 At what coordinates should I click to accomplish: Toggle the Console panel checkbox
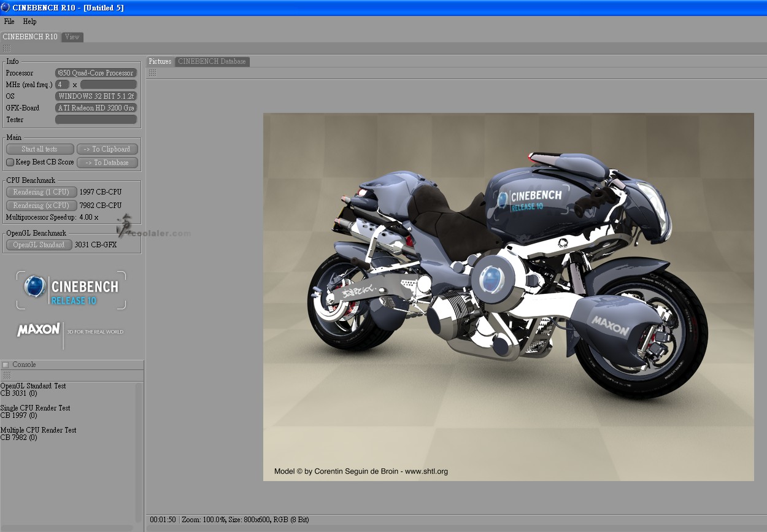(x=6, y=365)
